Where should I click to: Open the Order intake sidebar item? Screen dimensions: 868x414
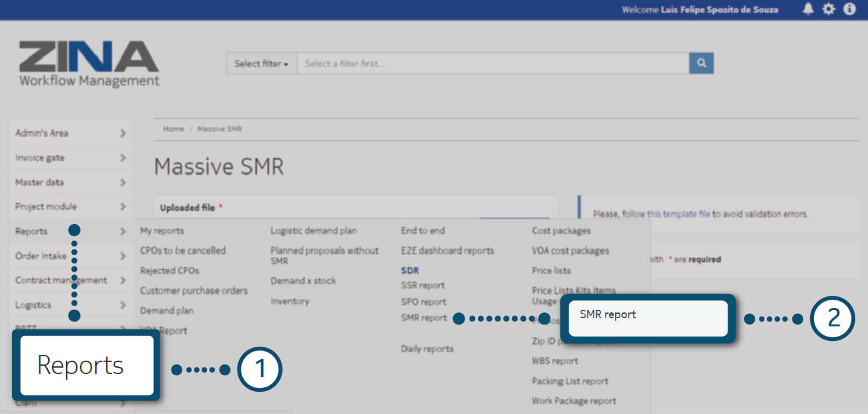coord(71,256)
